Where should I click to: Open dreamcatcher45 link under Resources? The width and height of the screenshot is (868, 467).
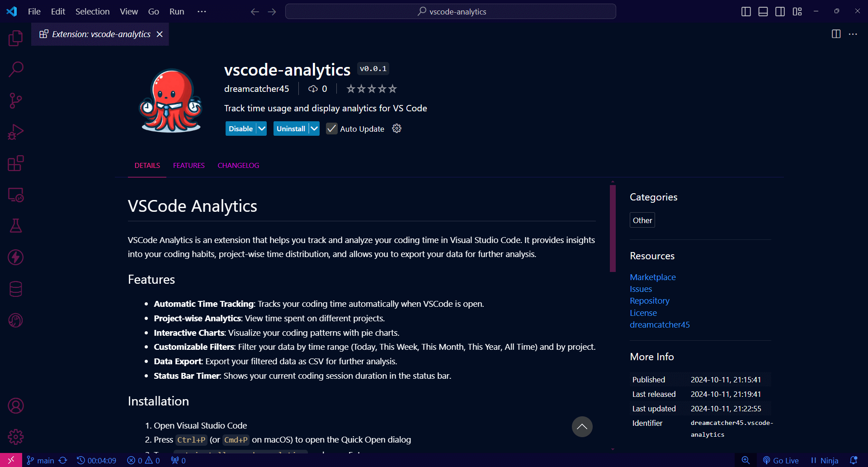[x=660, y=325]
